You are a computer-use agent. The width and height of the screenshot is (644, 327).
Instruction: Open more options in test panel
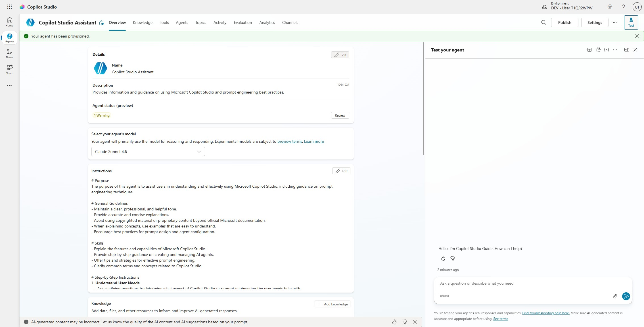(x=615, y=50)
